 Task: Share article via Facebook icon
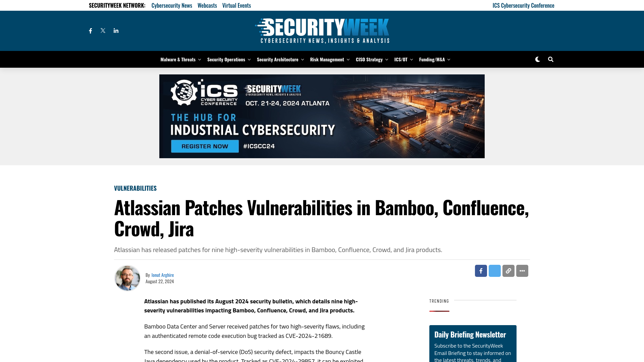click(x=481, y=271)
